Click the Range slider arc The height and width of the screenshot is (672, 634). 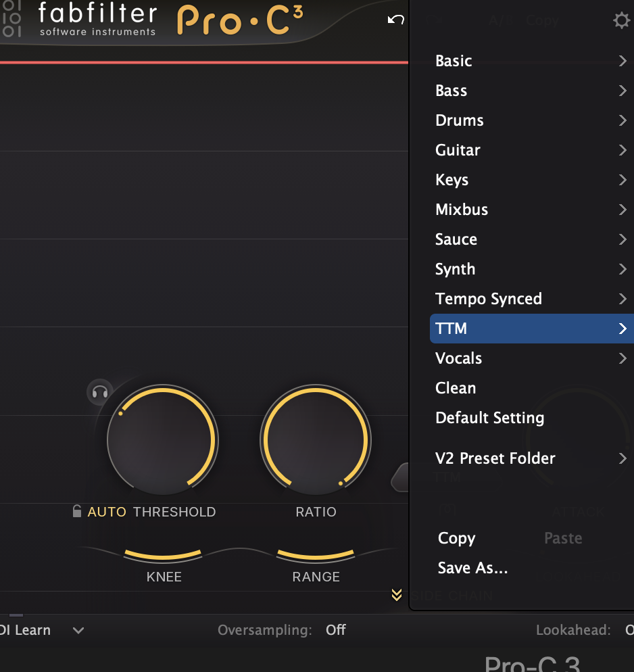[x=316, y=555]
